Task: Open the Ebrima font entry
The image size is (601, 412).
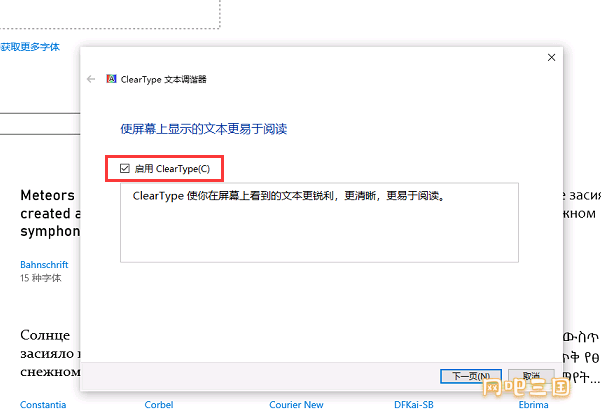Action: pyautogui.click(x=533, y=405)
